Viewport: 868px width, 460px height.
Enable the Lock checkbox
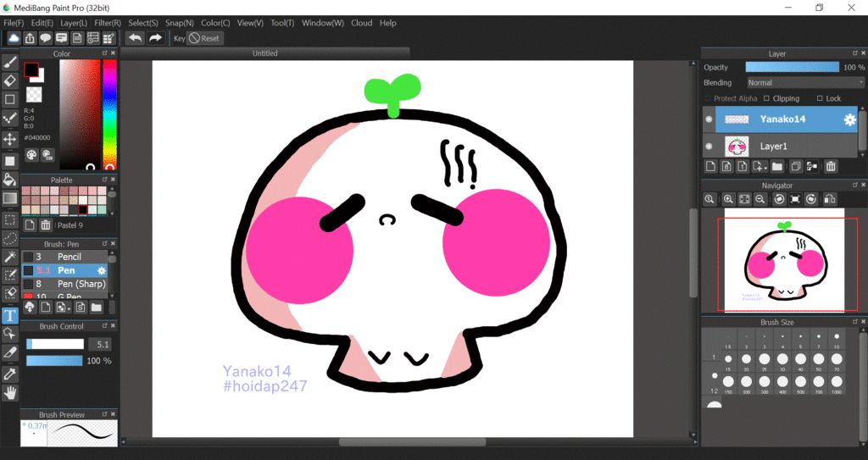pyautogui.click(x=820, y=98)
